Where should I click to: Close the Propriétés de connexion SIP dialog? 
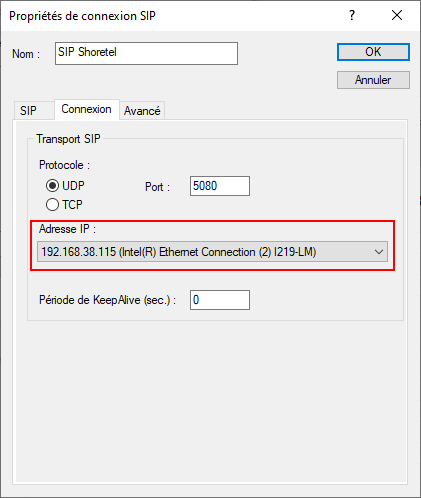pos(397,15)
